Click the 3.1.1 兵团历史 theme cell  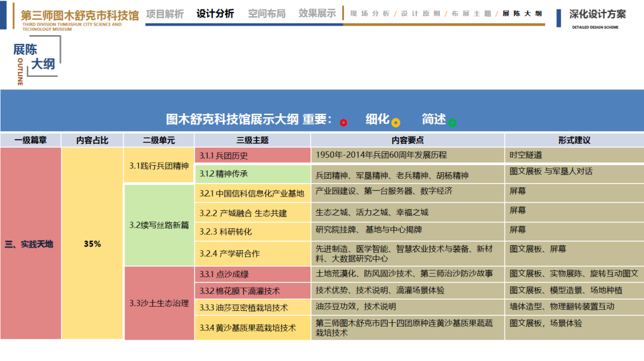click(253, 155)
